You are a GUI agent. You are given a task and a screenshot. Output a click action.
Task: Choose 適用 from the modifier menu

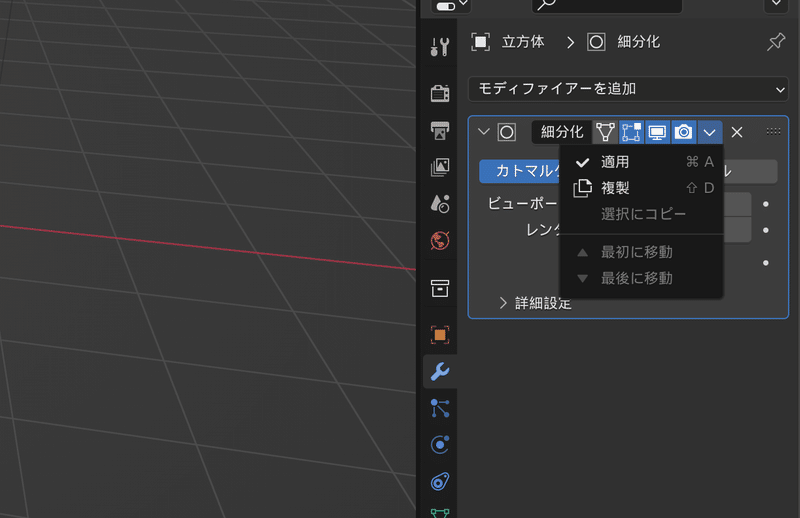coord(642,162)
